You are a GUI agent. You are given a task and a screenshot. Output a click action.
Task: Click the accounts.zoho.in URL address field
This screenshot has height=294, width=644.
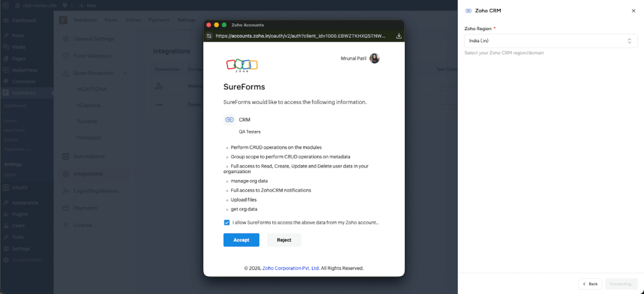pyautogui.click(x=302, y=36)
